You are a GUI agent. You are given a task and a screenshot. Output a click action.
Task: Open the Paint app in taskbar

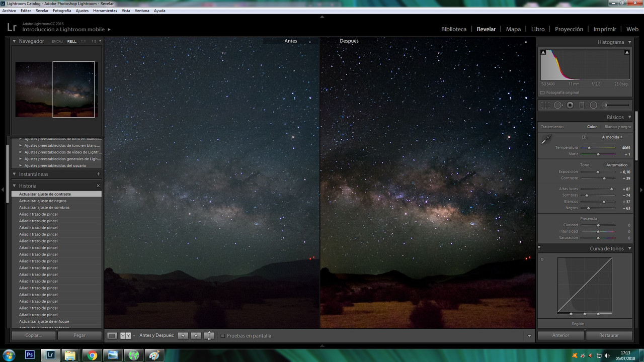click(154, 355)
